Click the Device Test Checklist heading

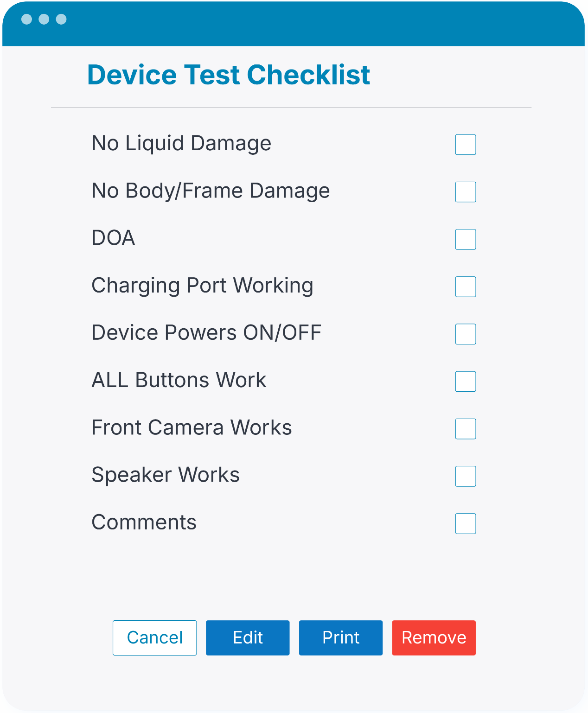(229, 75)
